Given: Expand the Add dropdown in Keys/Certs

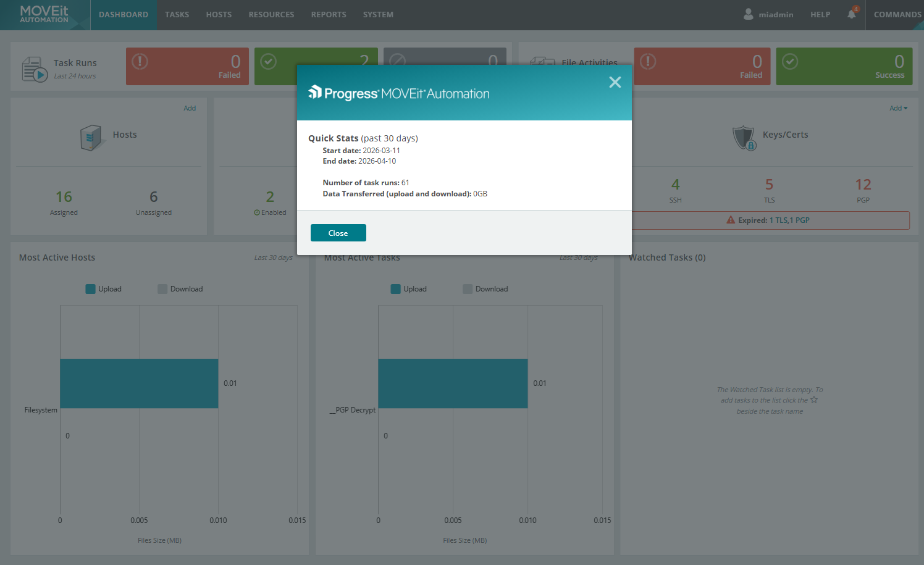Looking at the screenshot, I should coord(899,108).
